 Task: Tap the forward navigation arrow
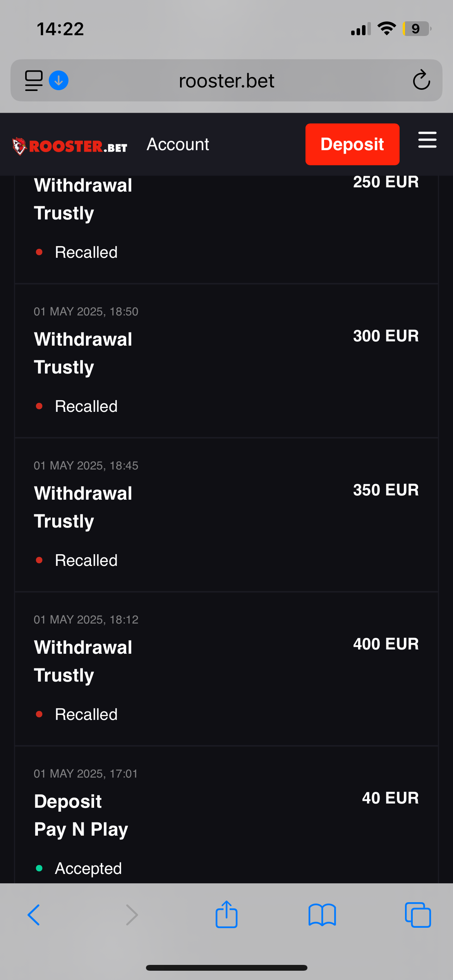click(132, 915)
